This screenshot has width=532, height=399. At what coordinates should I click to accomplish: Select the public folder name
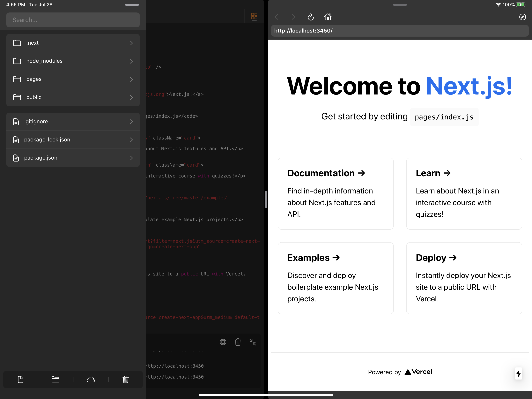(34, 97)
